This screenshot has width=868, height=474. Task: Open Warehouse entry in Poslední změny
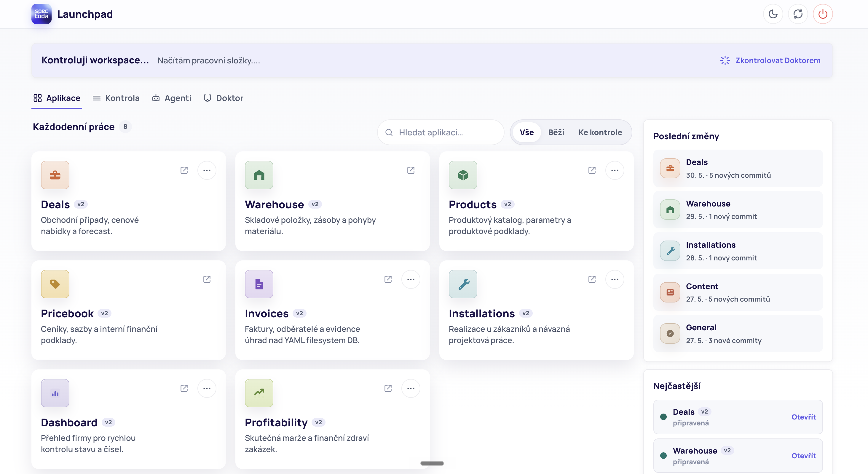click(738, 210)
